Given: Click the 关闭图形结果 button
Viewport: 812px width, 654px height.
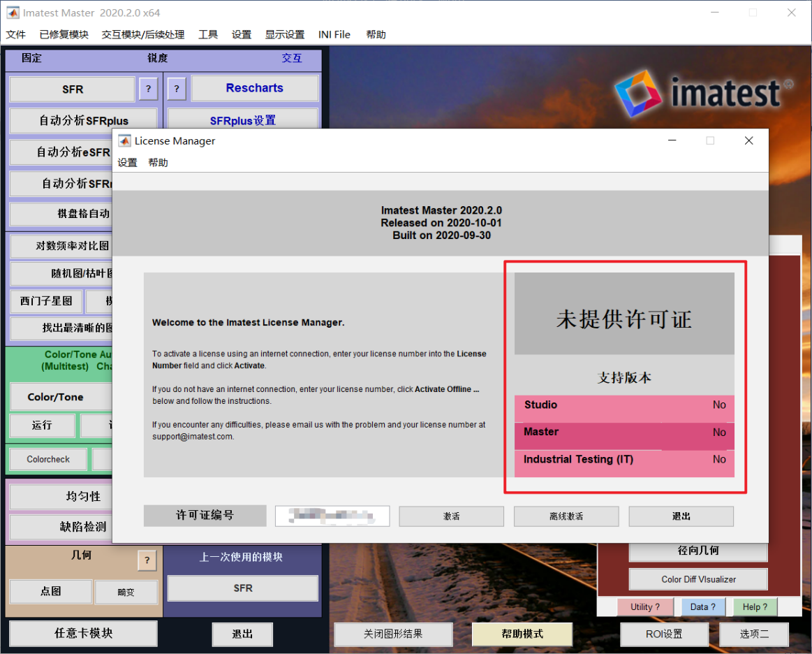Looking at the screenshot, I should 393,634.
